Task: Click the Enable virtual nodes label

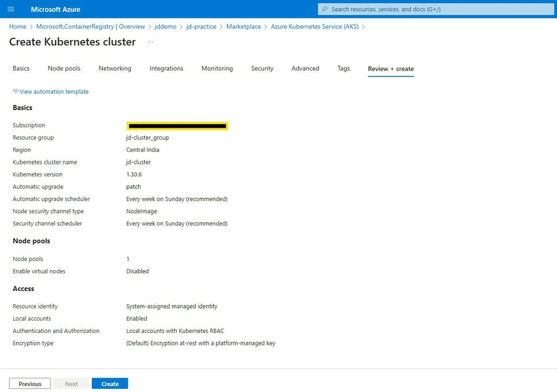Action: pos(39,271)
